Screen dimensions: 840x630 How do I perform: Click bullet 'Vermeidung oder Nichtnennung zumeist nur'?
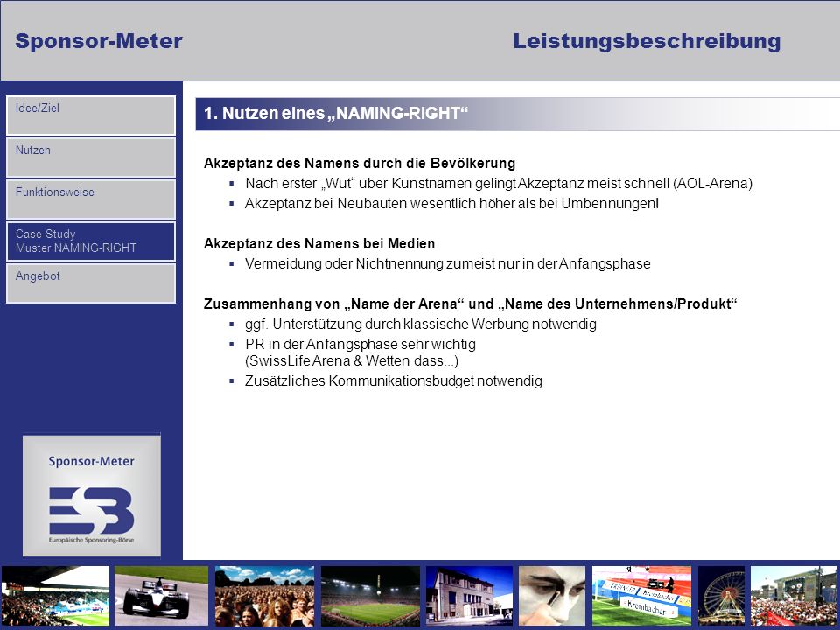(x=448, y=263)
